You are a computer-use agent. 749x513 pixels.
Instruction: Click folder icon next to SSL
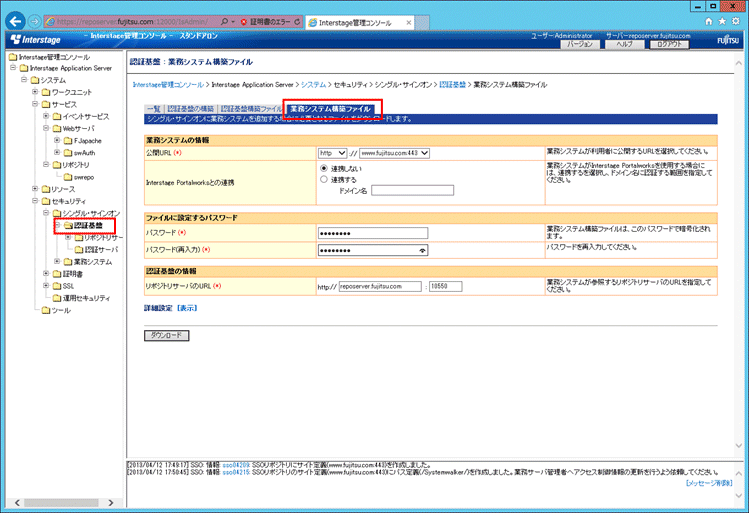click(57, 286)
